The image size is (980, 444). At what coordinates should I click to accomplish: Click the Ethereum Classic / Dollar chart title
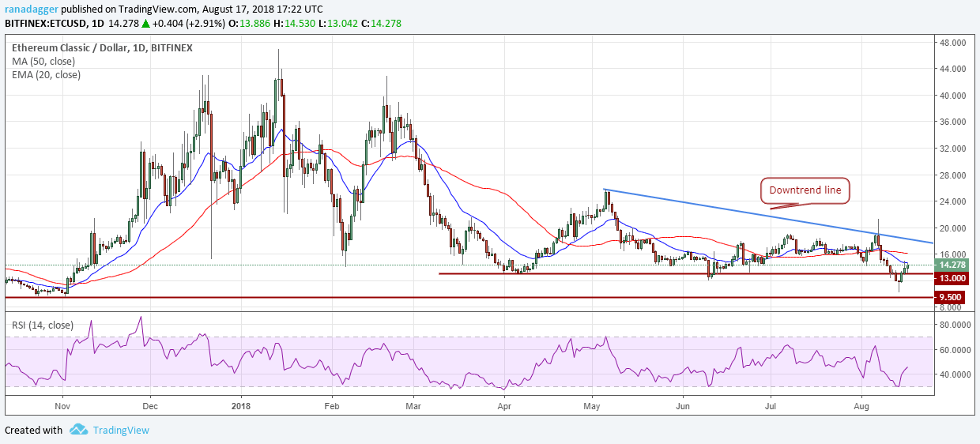[102, 47]
